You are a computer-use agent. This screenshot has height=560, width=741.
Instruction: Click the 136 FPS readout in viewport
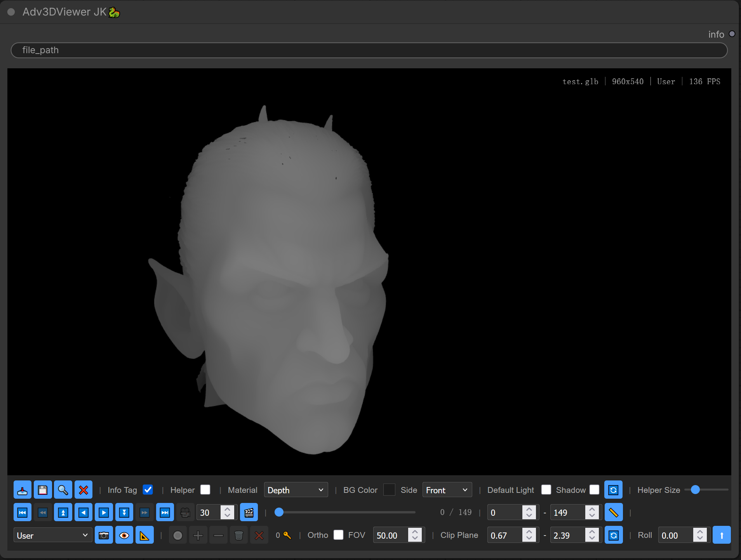(x=704, y=81)
